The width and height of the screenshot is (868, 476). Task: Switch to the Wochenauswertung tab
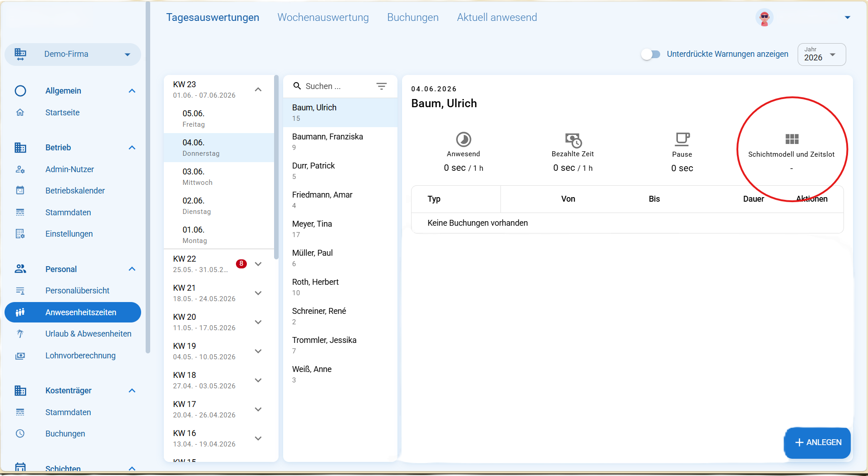(323, 17)
